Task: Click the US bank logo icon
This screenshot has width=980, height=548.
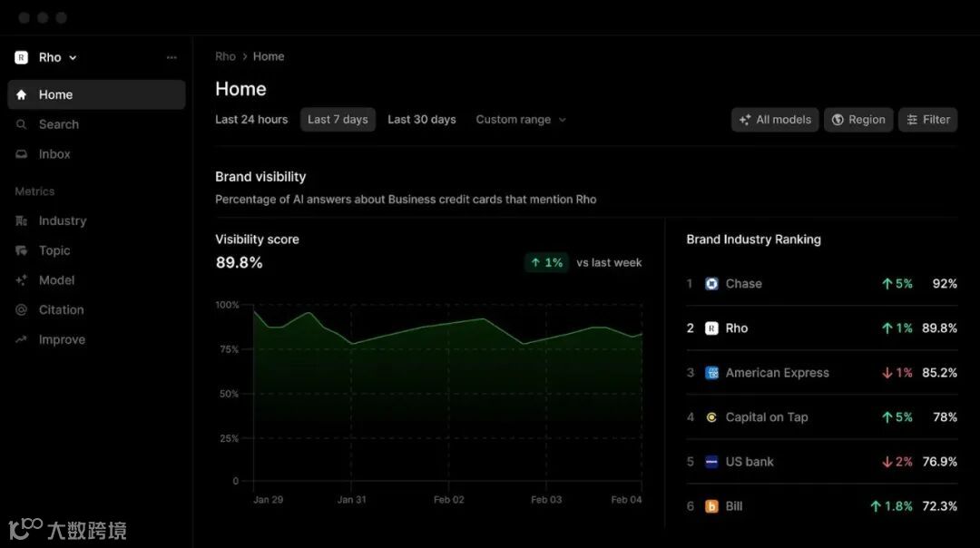Action: (x=711, y=462)
